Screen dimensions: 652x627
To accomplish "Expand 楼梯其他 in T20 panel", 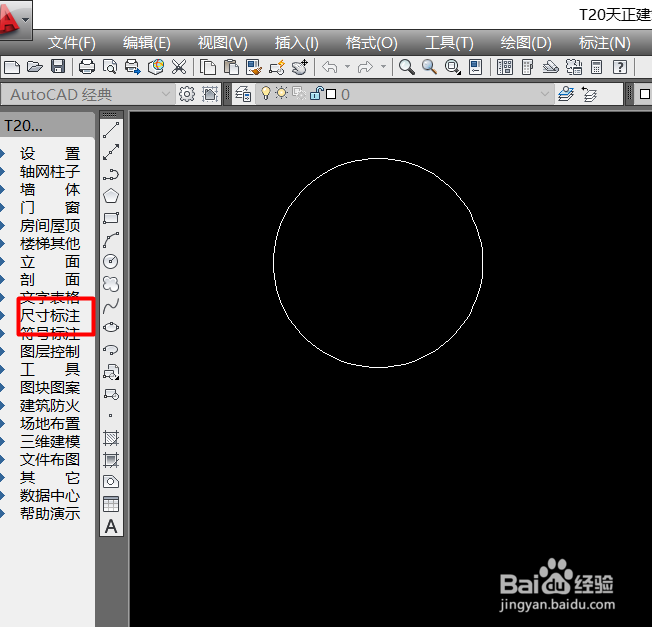I will (49, 243).
